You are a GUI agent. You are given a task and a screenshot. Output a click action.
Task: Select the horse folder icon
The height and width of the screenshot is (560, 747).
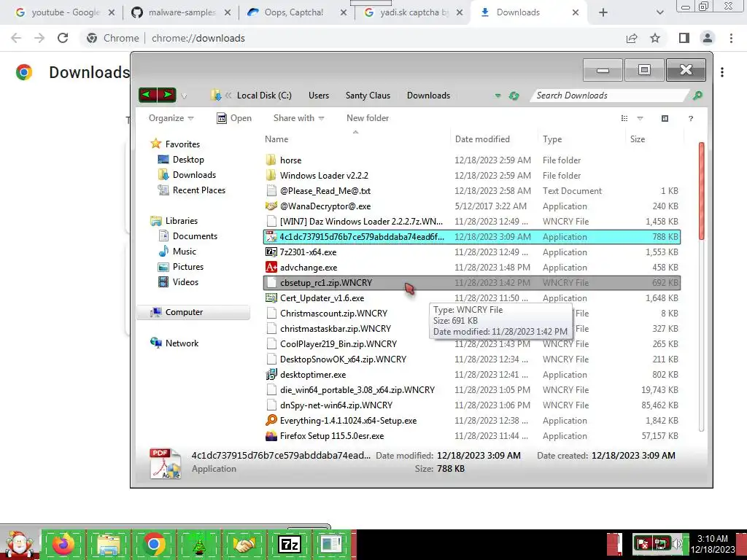271,160
